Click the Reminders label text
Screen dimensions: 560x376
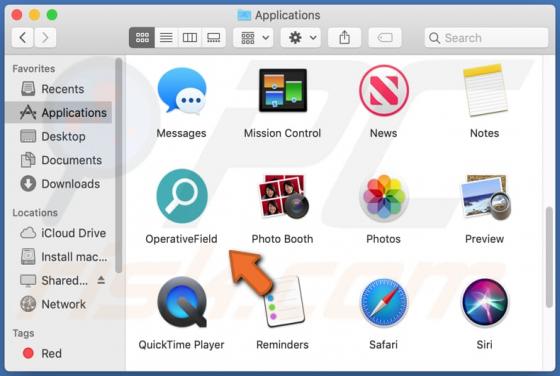[x=282, y=345]
